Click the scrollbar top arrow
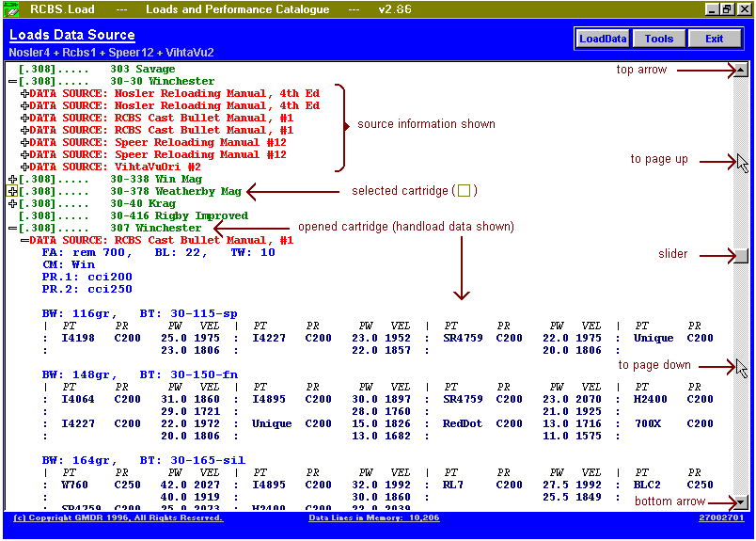Image resolution: width=756 pixels, height=541 pixels. click(x=741, y=70)
